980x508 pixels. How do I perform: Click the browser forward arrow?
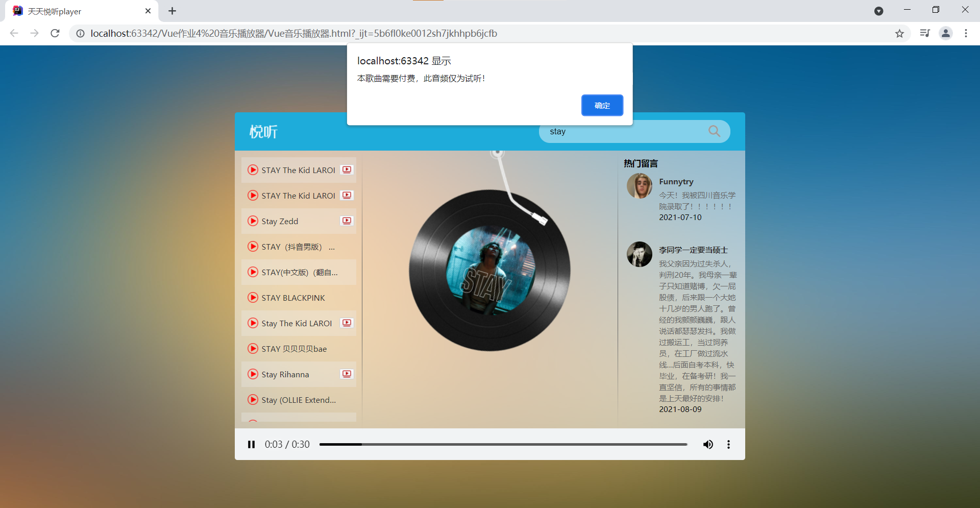(x=34, y=33)
